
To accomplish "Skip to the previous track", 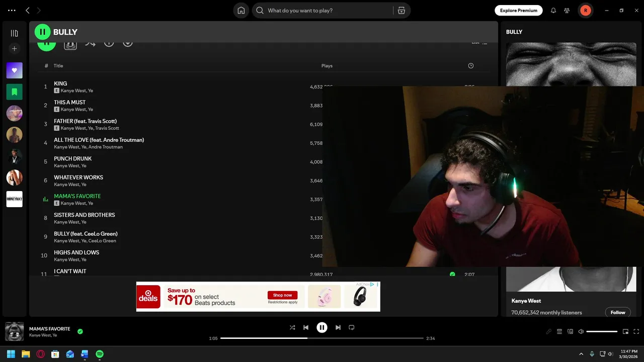I will pos(306,327).
